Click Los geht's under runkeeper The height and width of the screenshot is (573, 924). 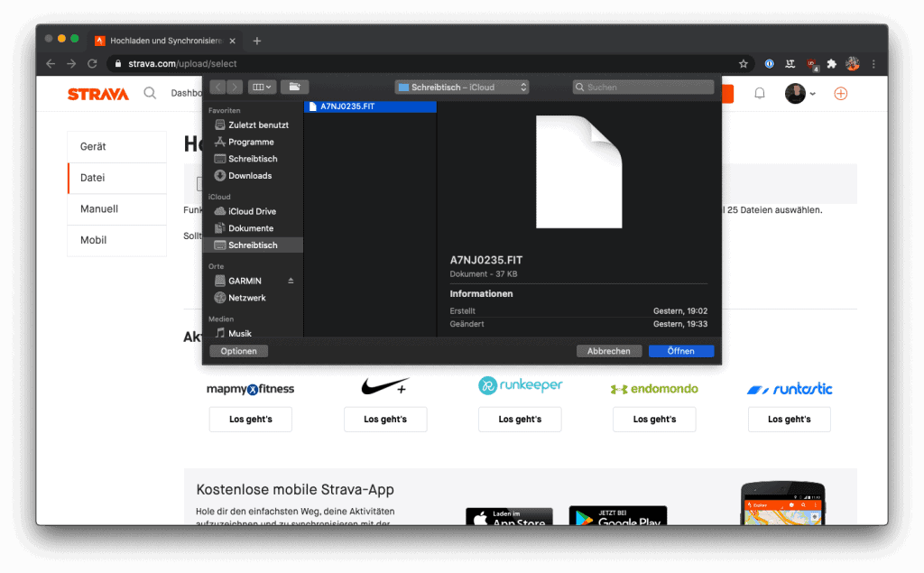point(520,419)
